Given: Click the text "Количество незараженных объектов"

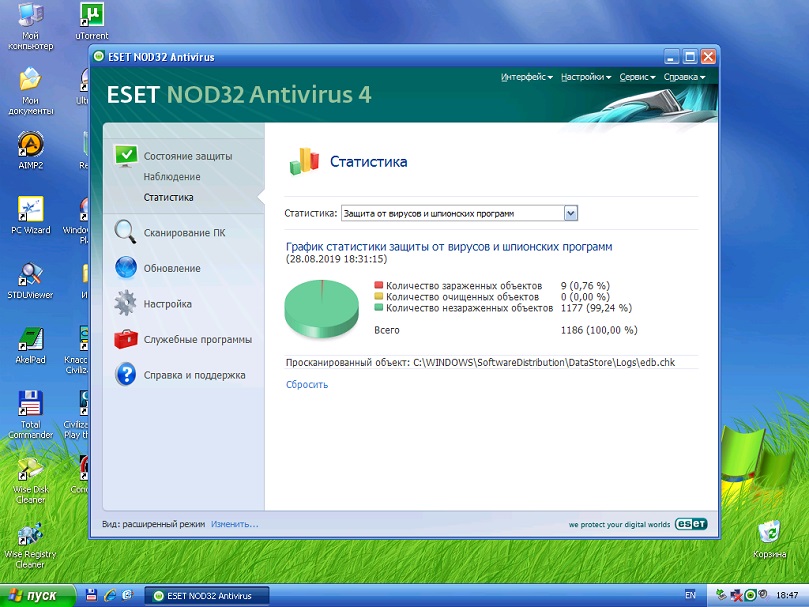Looking at the screenshot, I should click(x=470, y=308).
